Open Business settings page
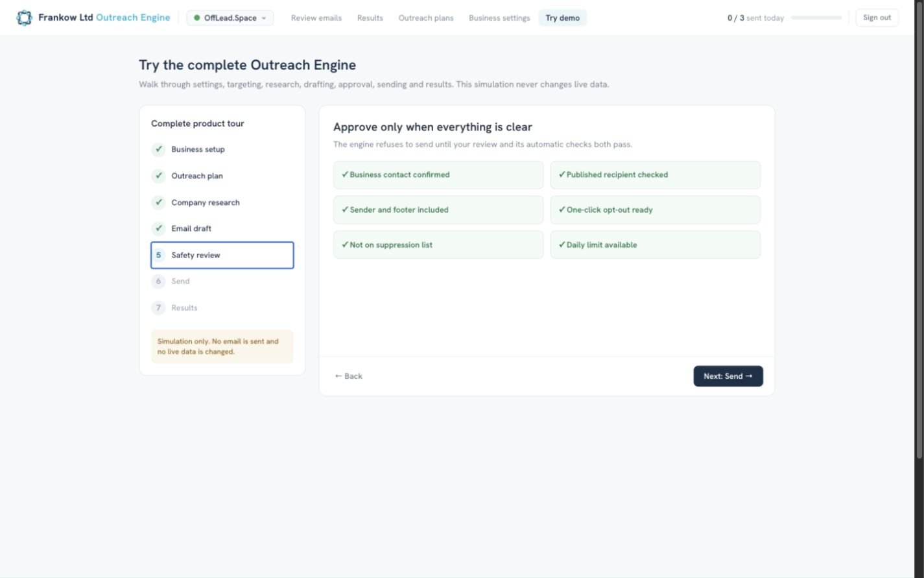 [499, 18]
